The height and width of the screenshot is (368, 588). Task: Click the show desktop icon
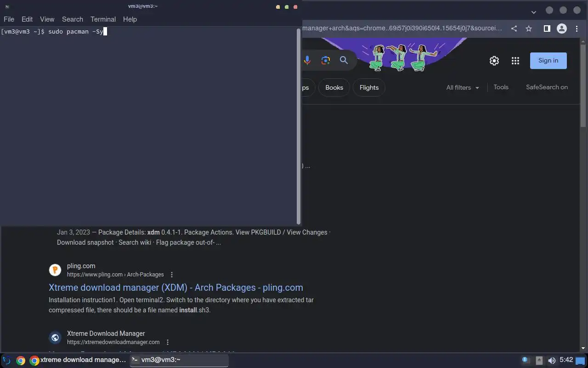(581, 361)
